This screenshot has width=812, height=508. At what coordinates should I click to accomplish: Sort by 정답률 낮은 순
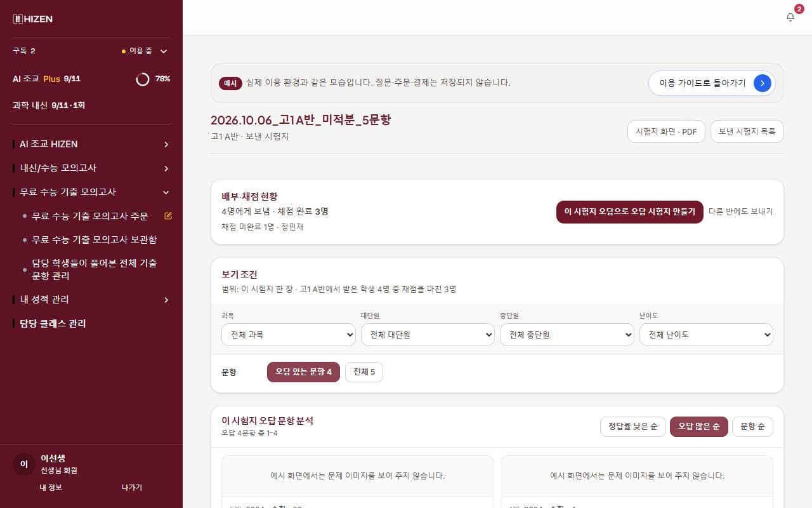[x=632, y=427]
